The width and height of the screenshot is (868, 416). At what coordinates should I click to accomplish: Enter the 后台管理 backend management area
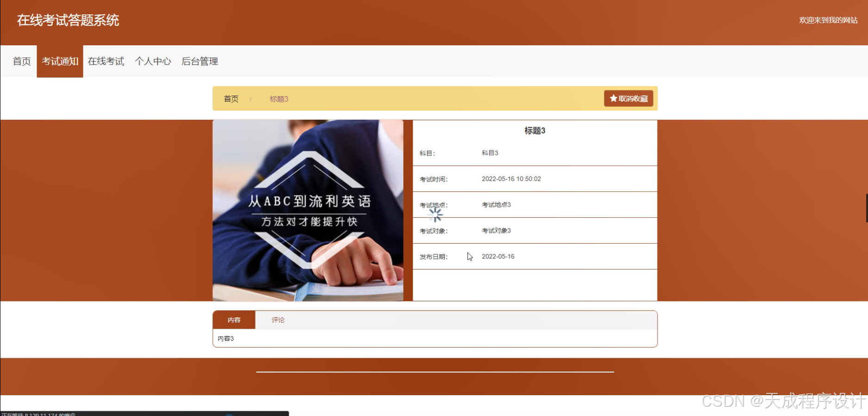pyautogui.click(x=200, y=61)
